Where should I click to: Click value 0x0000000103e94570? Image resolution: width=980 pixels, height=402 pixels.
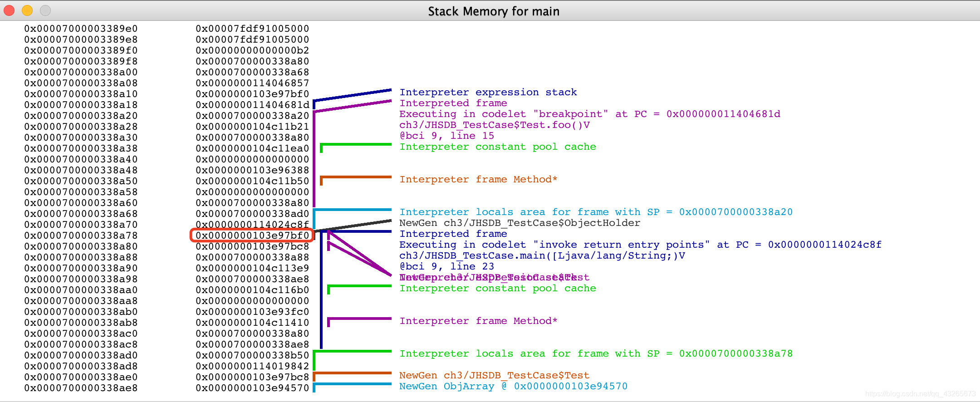tap(252, 388)
